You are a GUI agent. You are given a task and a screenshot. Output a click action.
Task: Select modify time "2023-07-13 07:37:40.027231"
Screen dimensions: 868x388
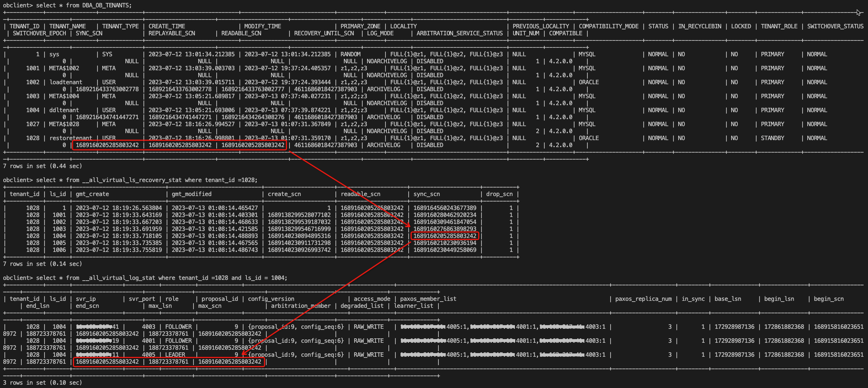click(288, 96)
